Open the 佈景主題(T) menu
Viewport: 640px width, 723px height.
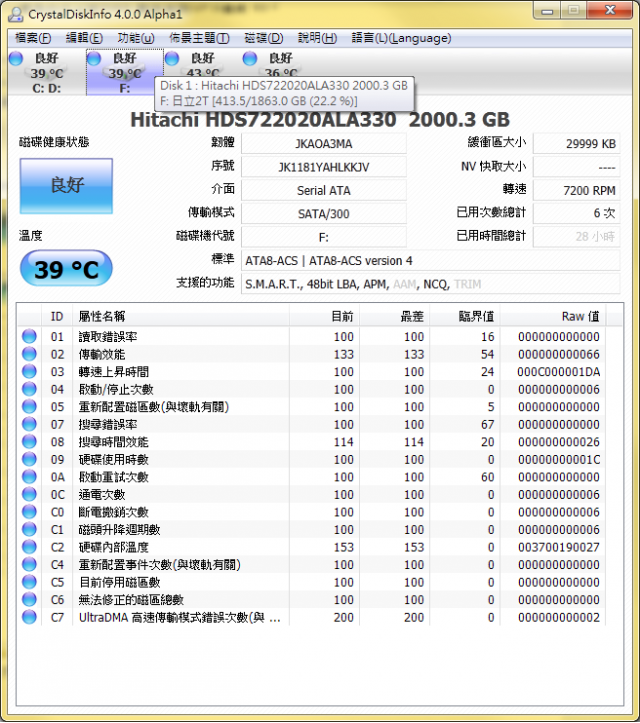pos(199,38)
